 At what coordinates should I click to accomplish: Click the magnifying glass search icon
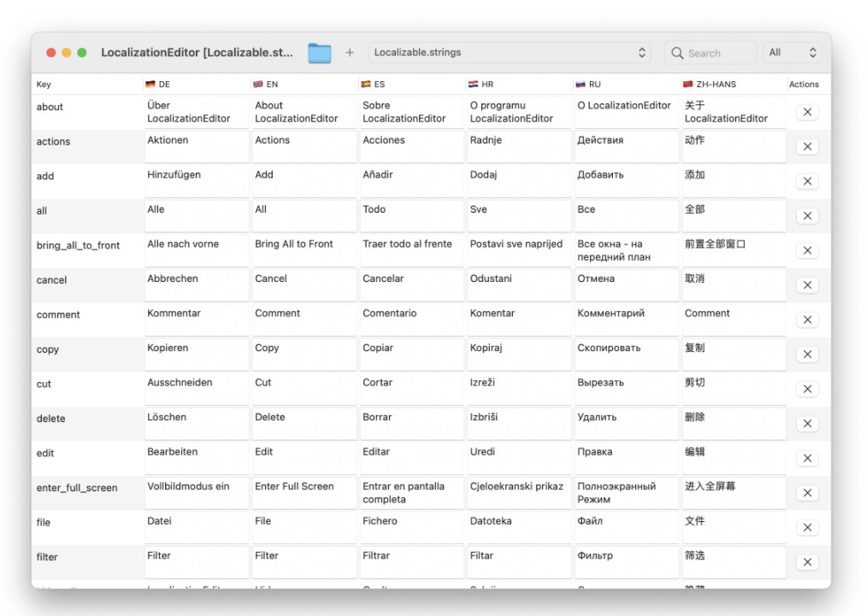[x=676, y=53]
